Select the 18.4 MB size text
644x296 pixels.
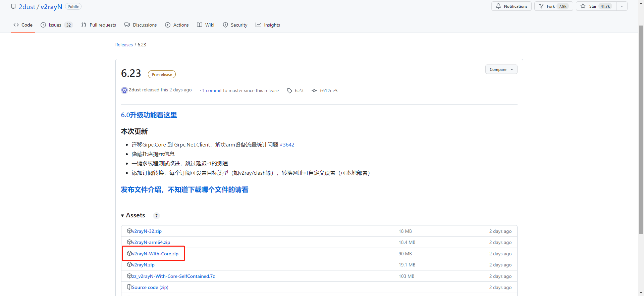(x=407, y=242)
